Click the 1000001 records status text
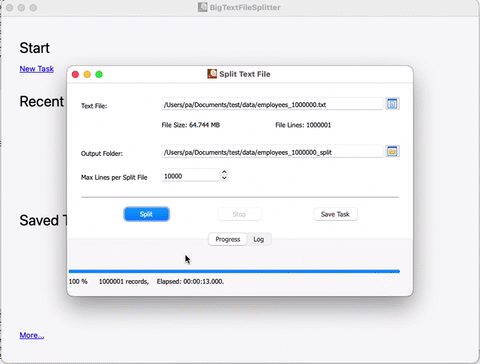The image size is (480, 364). (x=124, y=281)
